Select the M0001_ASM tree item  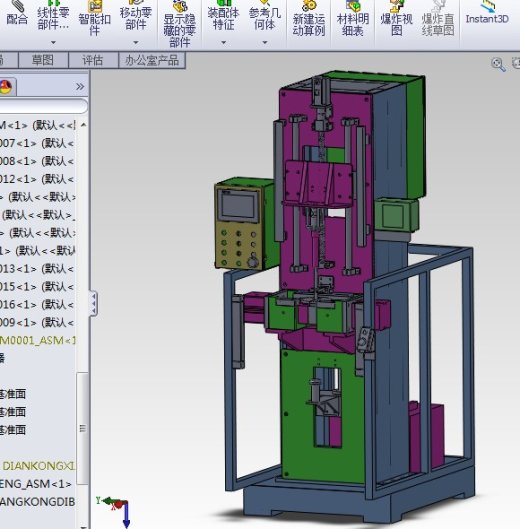[x=37, y=340]
